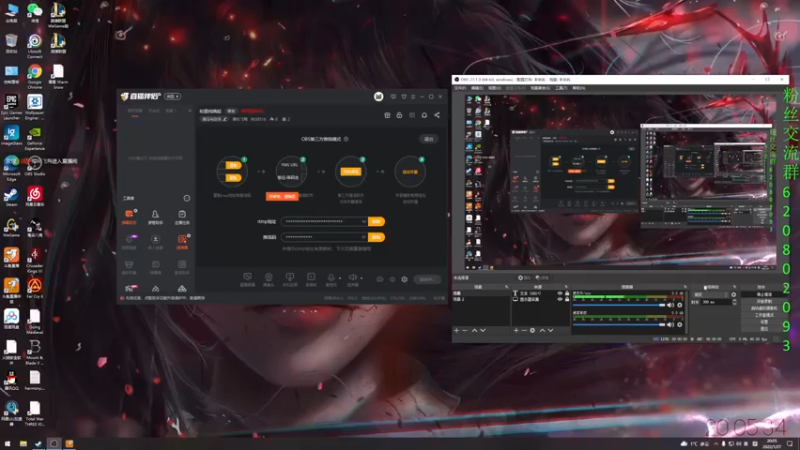Reveal the hidden stream key
800x450 pixels.
pos(364,237)
